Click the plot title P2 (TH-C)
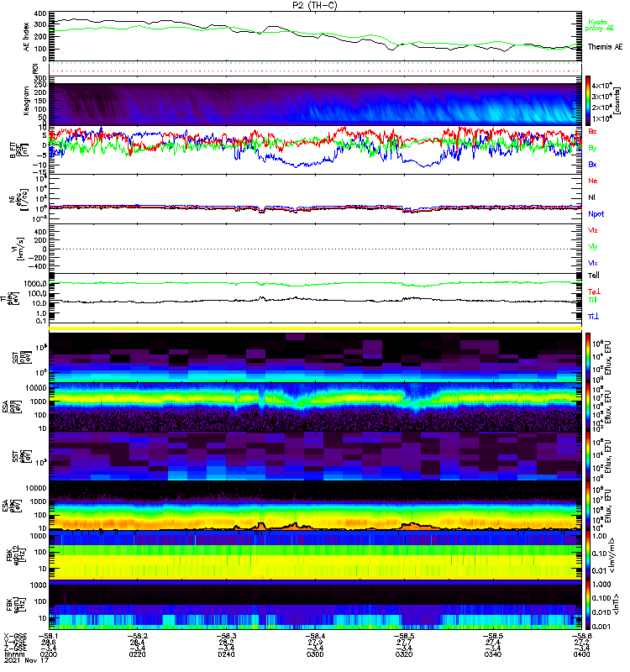630x672 pixels. click(x=315, y=5)
